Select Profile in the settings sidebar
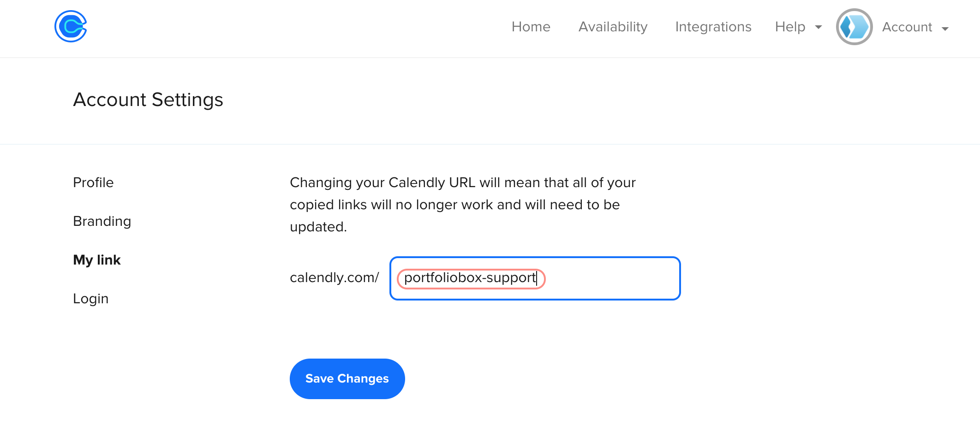This screenshot has height=448, width=980. tap(93, 182)
